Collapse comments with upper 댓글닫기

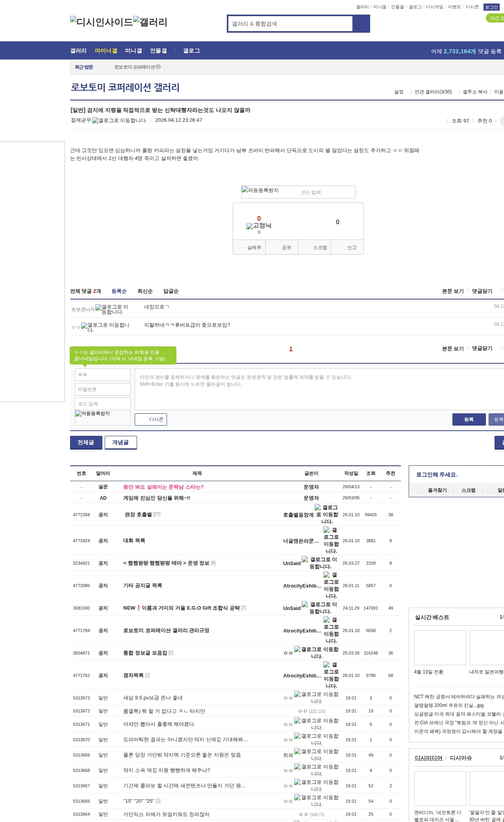coord(482,291)
